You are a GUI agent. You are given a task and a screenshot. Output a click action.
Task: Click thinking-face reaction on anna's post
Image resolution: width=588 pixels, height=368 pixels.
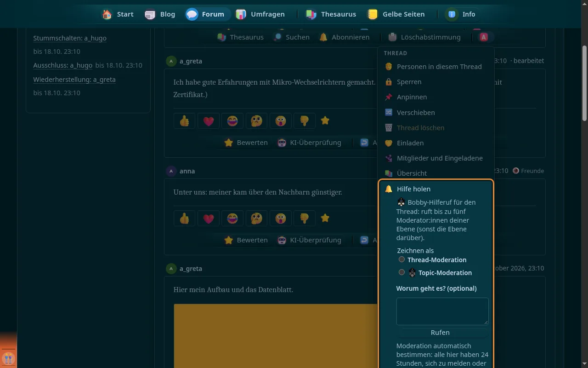(256, 218)
